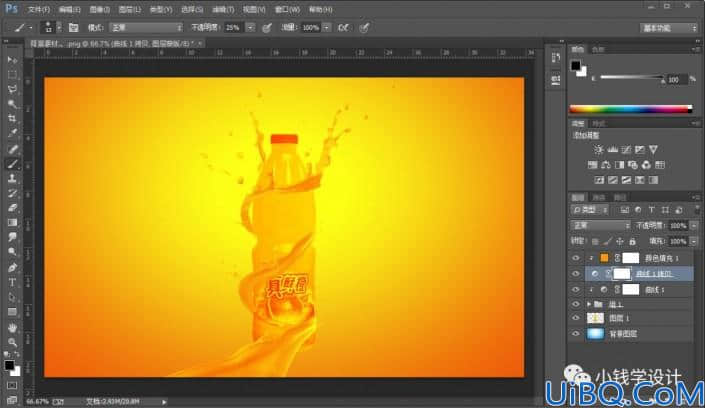Select the Rectangular Marquee tool
The width and height of the screenshot is (705, 408).
(12, 75)
